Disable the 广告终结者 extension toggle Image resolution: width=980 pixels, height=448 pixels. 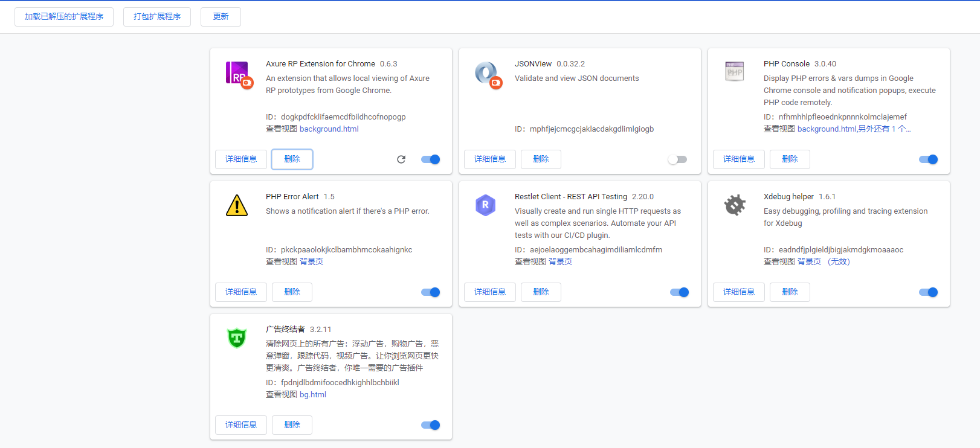click(x=431, y=425)
